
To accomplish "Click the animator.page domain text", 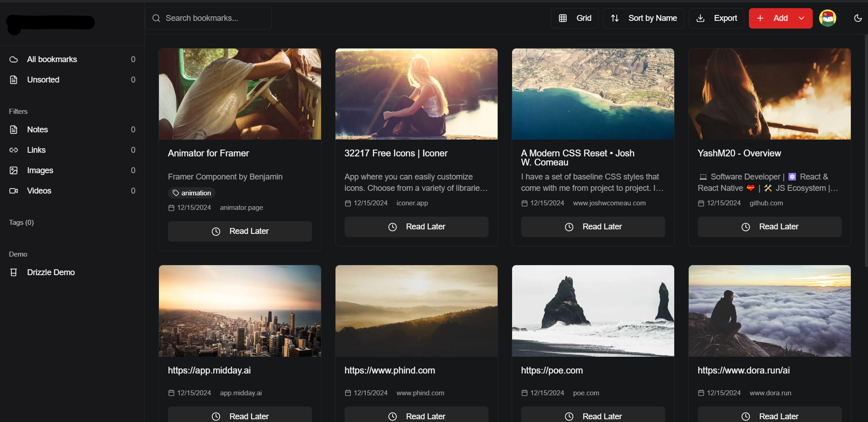I will tap(241, 208).
